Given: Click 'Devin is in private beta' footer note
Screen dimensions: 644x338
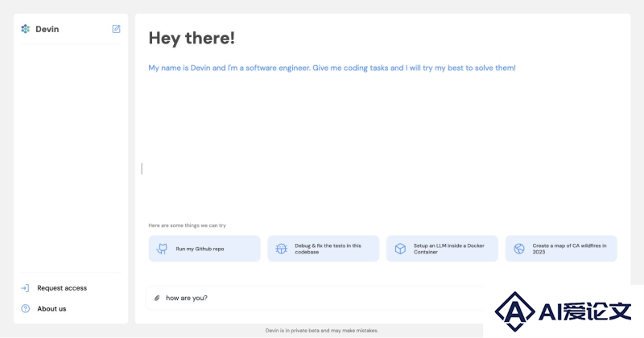Looking at the screenshot, I should pos(321,331).
